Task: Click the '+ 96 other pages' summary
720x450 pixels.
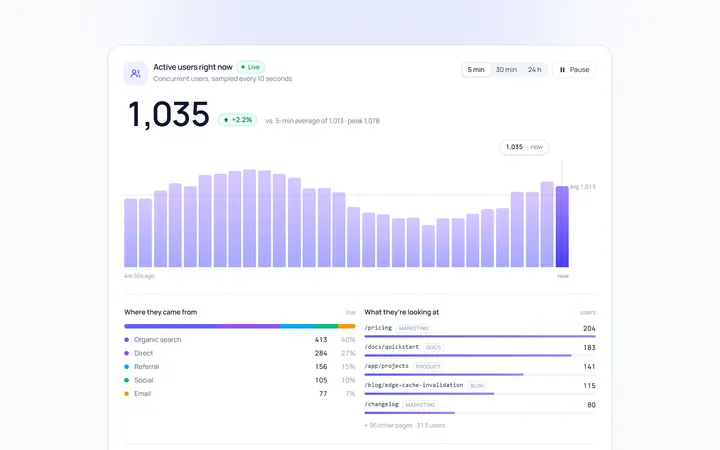Action: (x=405, y=426)
